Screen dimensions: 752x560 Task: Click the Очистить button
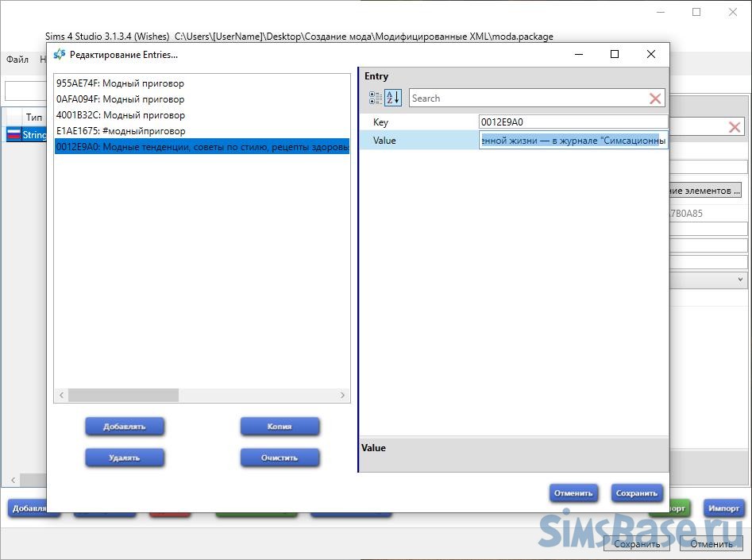280,458
